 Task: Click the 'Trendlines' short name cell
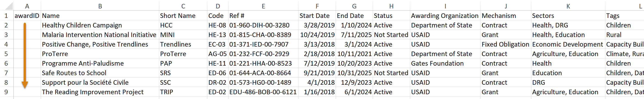(176, 44)
